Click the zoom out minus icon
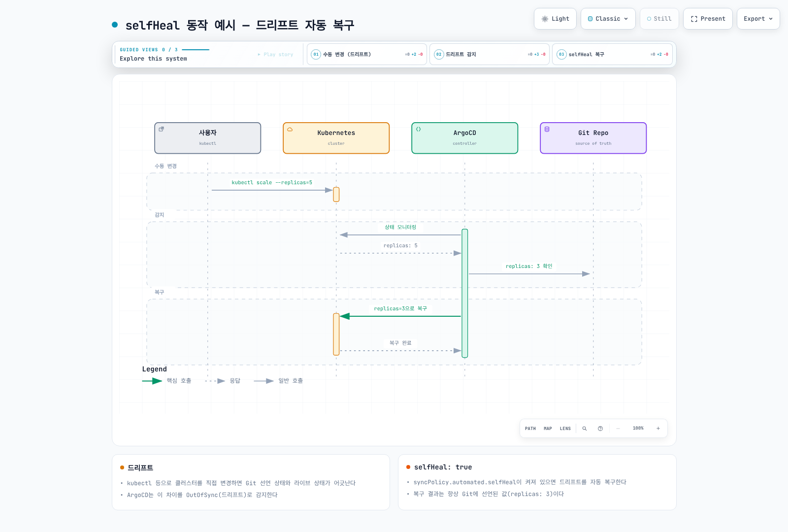Viewport: 788px width, 532px height. [618, 429]
